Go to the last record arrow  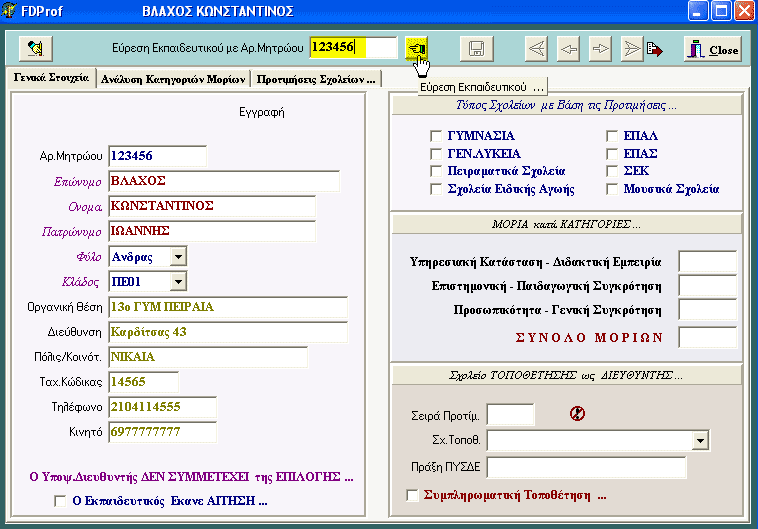(632, 48)
